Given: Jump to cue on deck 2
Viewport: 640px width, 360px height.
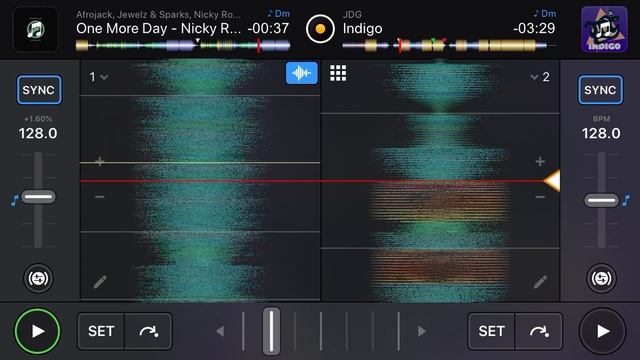Looking at the screenshot, I should click(539, 331).
